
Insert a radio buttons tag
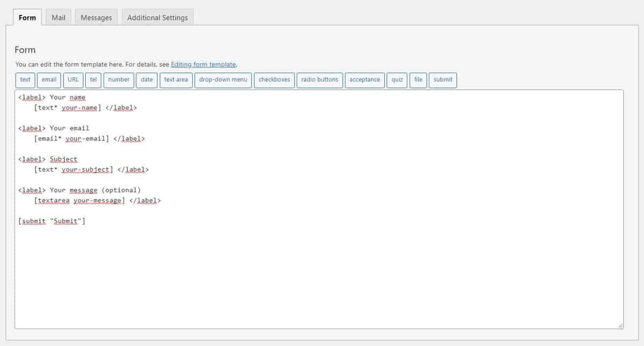[x=320, y=80]
